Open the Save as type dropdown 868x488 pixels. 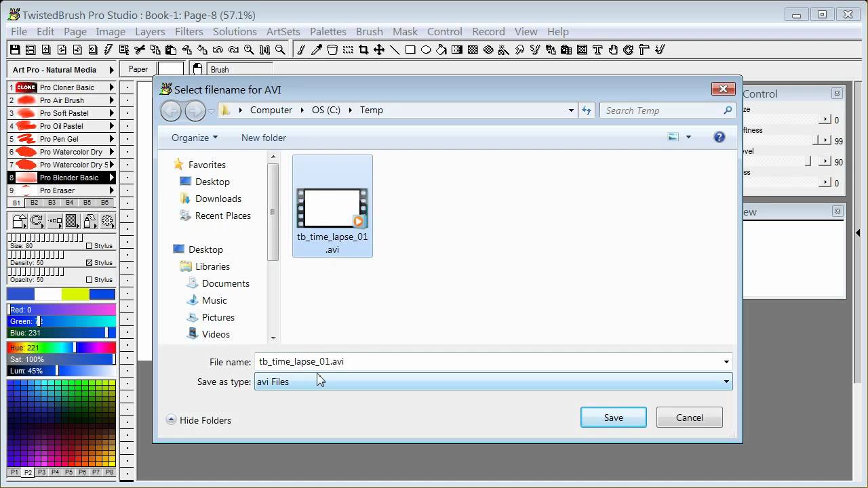coord(493,382)
